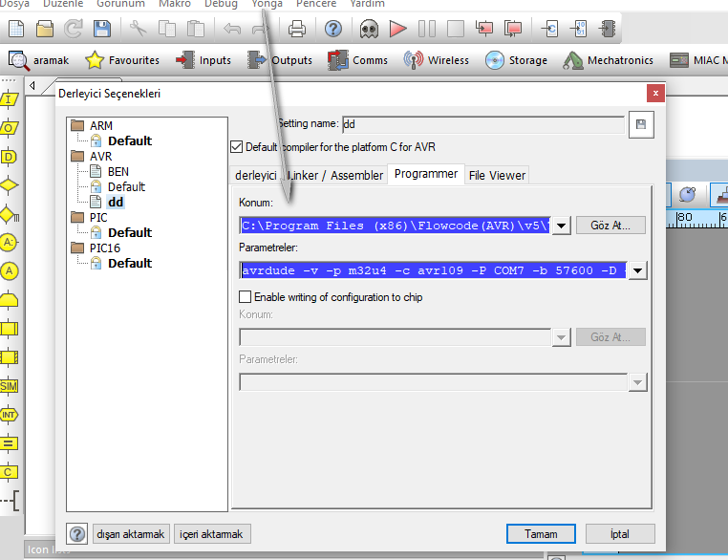Start debug ghost icon

369,29
